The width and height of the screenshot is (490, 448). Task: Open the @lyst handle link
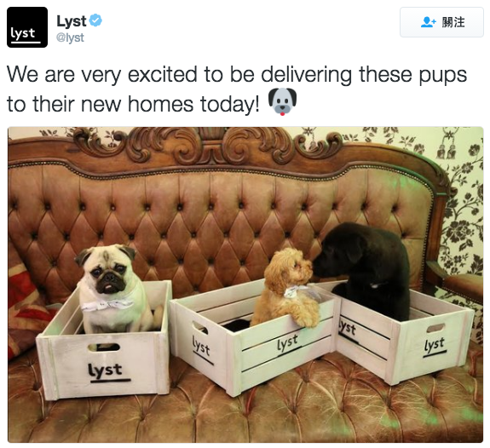pyautogui.click(x=70, y=37)
